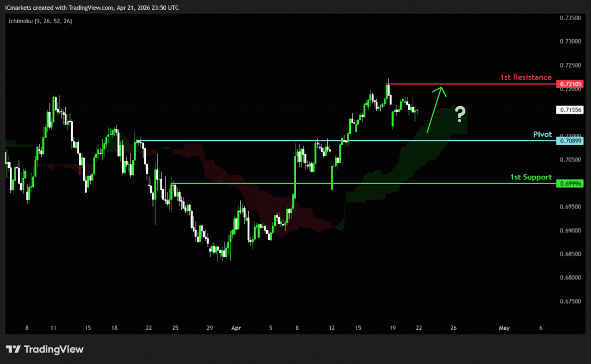Click the current price 0.71556 label
The image size is (591, 364).
(x=570, y=110)
